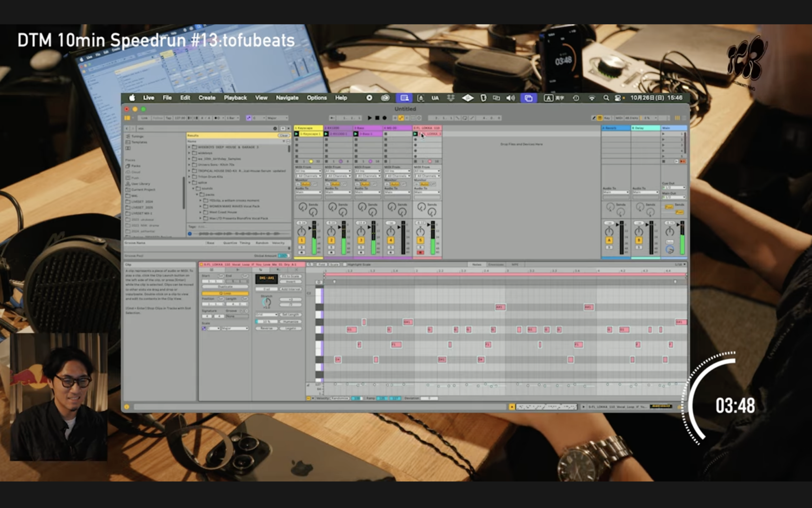Check the Highlight Scale checkbox
The height and width of the screenshot is (508, 812).
345,265
